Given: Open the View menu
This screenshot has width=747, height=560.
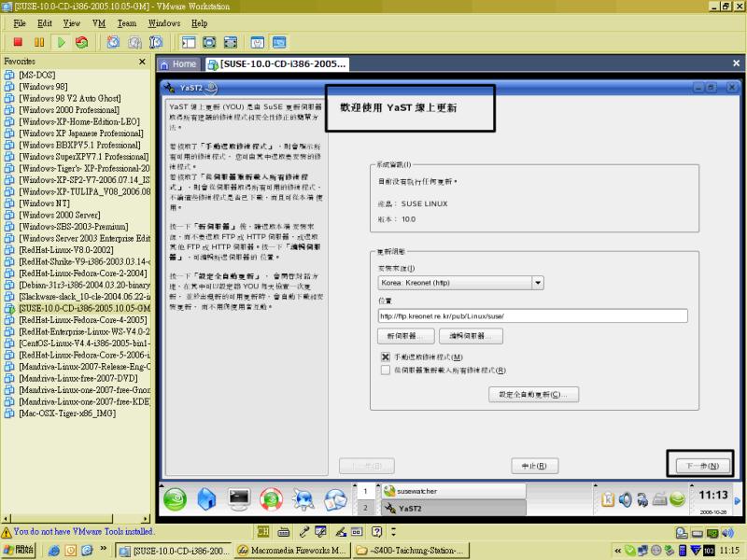Looking at the screenshot, I should 72,23.
